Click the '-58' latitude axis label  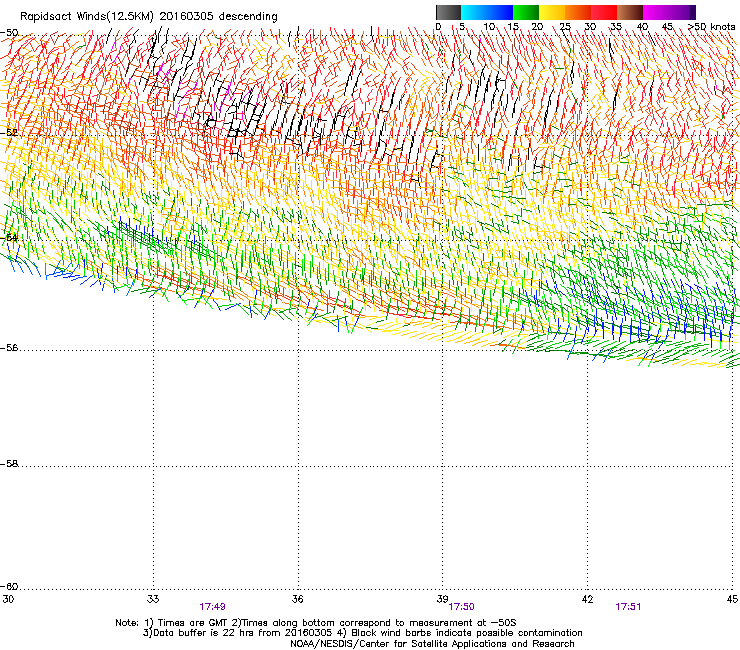(9, 464)
